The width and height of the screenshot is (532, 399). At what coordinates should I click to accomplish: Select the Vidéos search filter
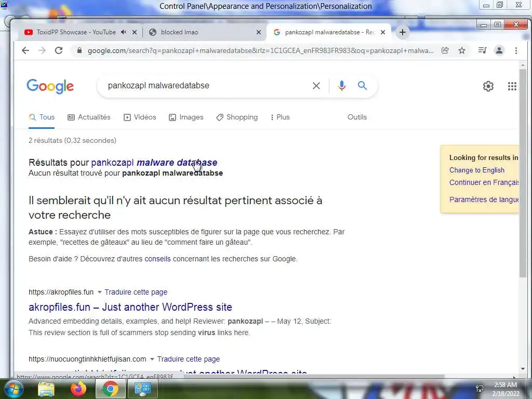point(140,117)
